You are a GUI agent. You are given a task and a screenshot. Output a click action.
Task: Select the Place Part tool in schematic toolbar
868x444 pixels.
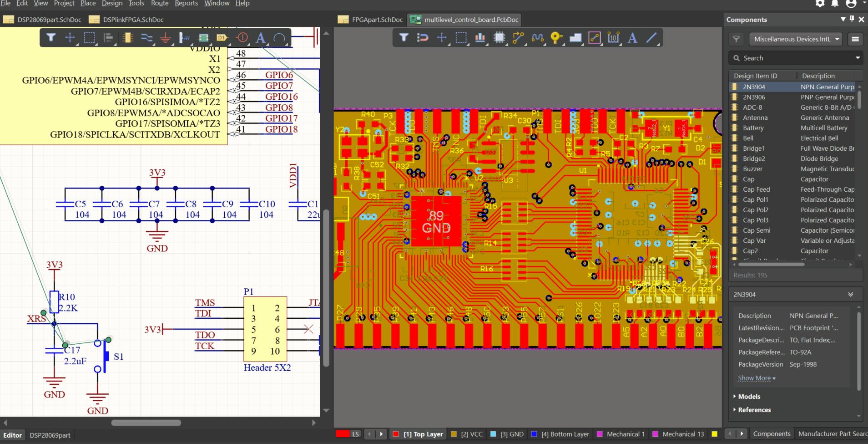(x=127, y=38)
